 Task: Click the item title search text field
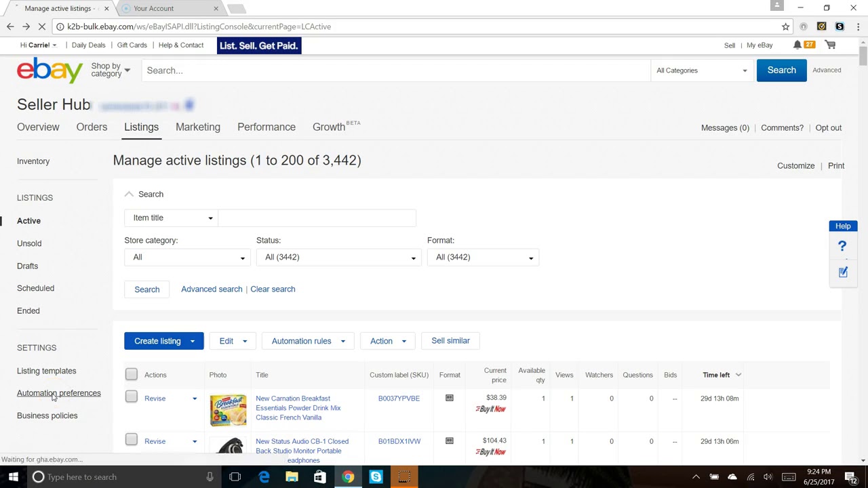317,218
